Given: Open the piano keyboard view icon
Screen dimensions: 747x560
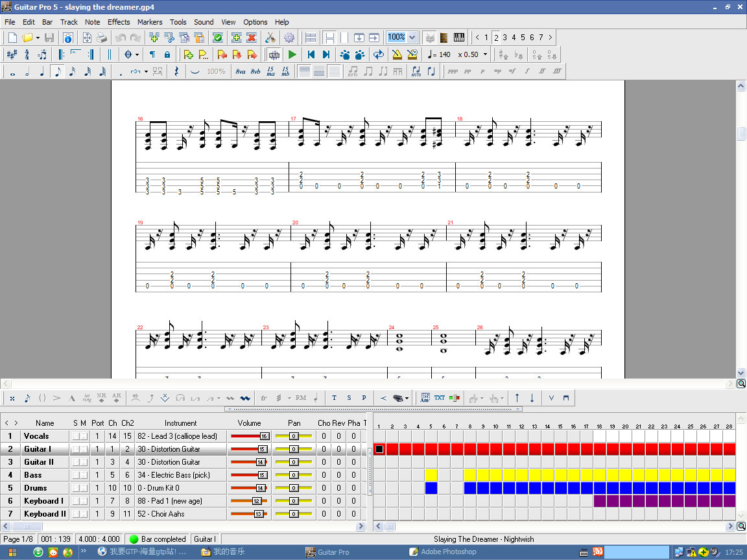Looking at the screenshot, I should point(459,38).
